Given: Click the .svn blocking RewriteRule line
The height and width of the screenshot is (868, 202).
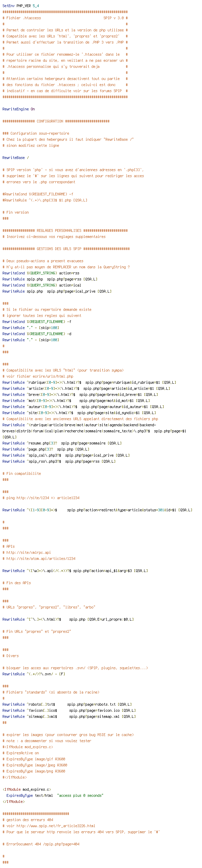Looking at the screenshot, I should coord(34,674).
